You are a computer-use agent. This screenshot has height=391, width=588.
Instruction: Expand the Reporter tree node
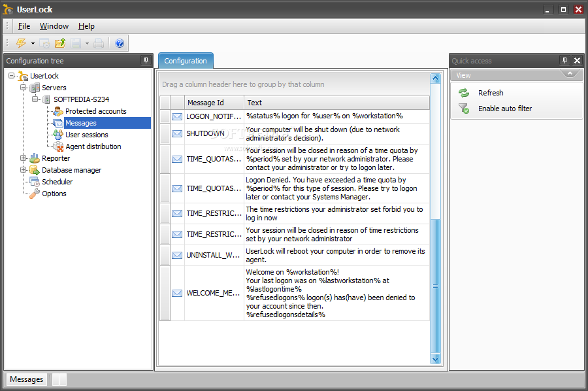24,158
